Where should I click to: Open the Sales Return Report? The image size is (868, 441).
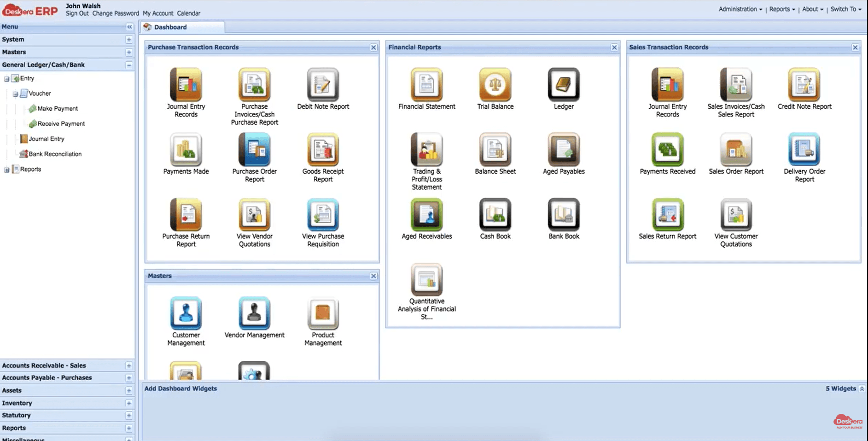[x=668, y=215]
